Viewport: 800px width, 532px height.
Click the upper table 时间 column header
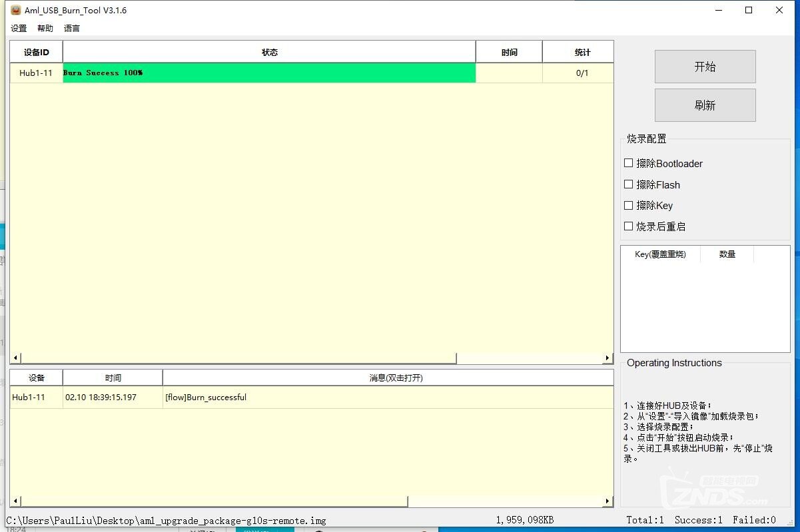(509, 52)
